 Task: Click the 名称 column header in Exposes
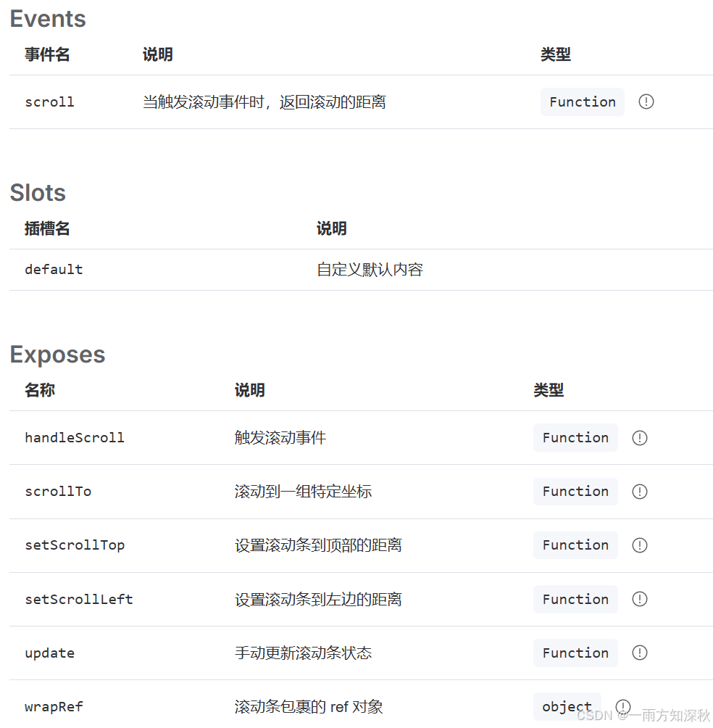pyautogui.click(x=40, y=390)
